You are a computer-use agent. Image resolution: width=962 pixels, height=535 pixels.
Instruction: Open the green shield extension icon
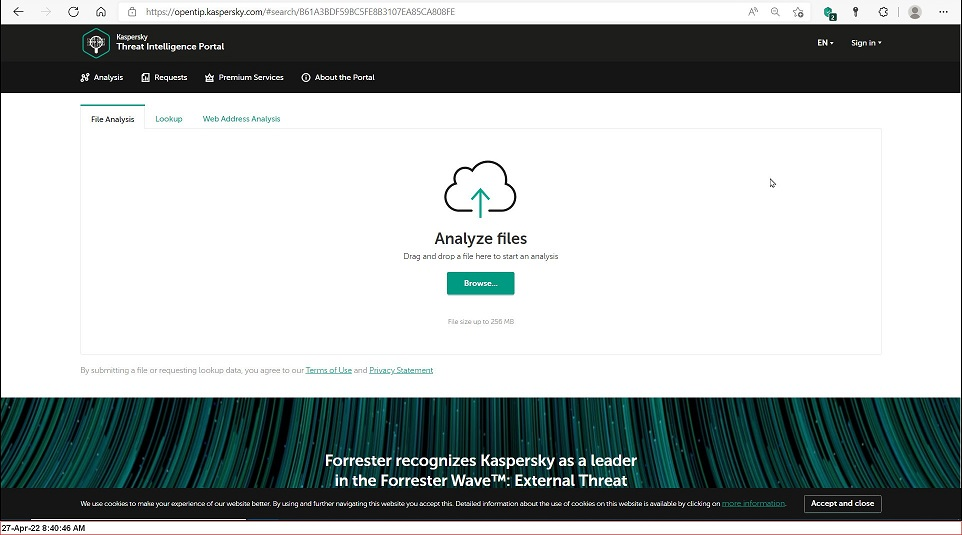(x=829, y=12)
